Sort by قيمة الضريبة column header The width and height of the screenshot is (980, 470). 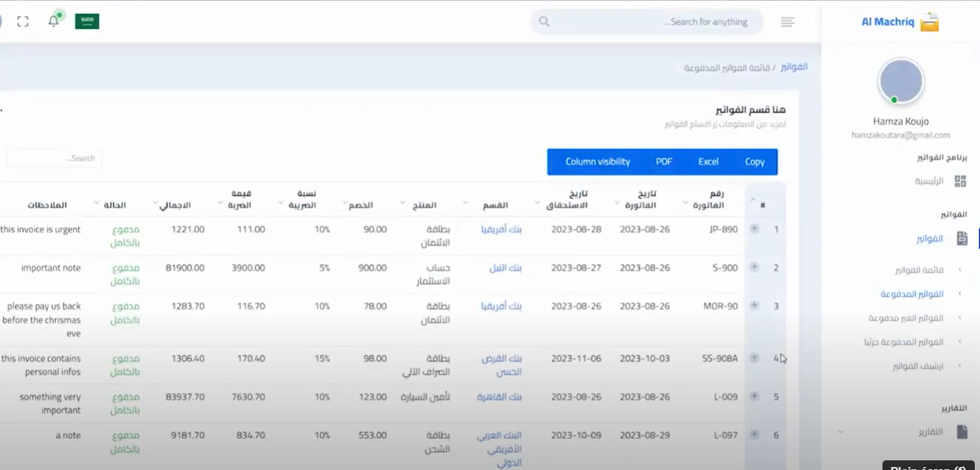tap(240, 199)
